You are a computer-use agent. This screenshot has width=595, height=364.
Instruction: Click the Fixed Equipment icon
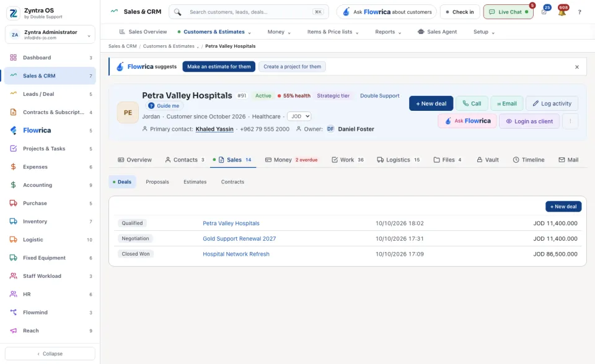pyautogui.click(x=13, y=258)
